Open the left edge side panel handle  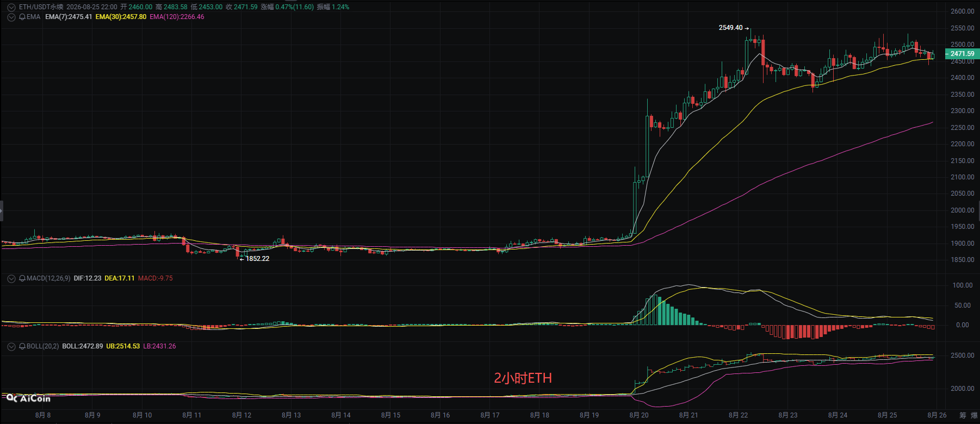click(x=2, y=210)
